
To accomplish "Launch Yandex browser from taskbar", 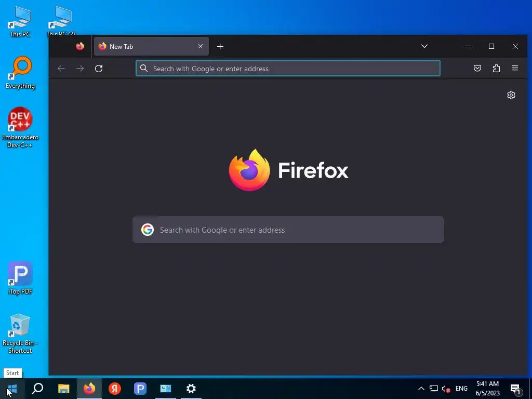I will tap(115, 389).
